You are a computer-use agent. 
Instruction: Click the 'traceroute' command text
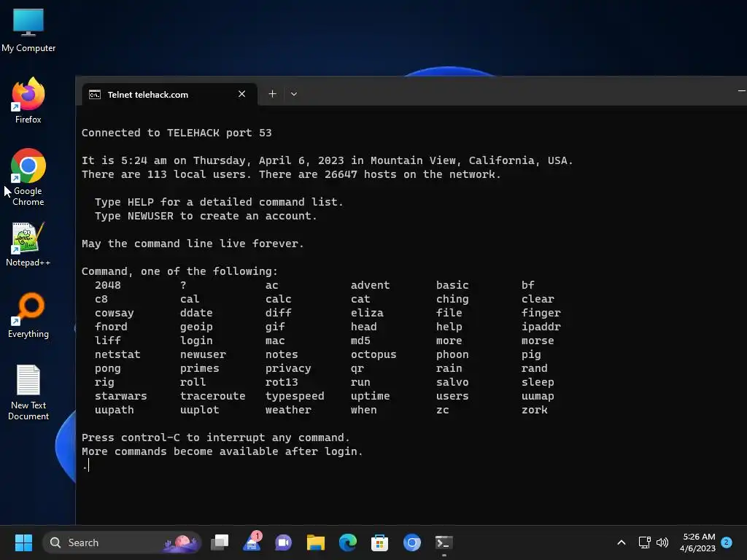click(x=212, y=396)
